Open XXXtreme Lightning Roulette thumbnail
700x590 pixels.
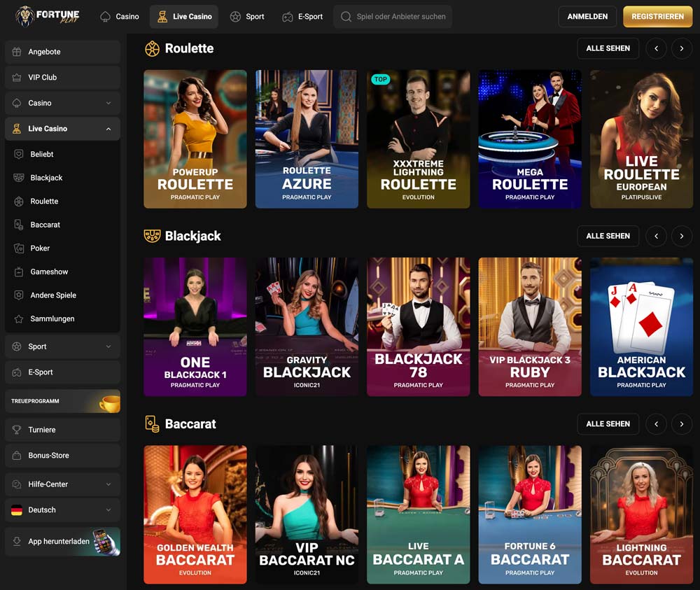coord(419,139)
